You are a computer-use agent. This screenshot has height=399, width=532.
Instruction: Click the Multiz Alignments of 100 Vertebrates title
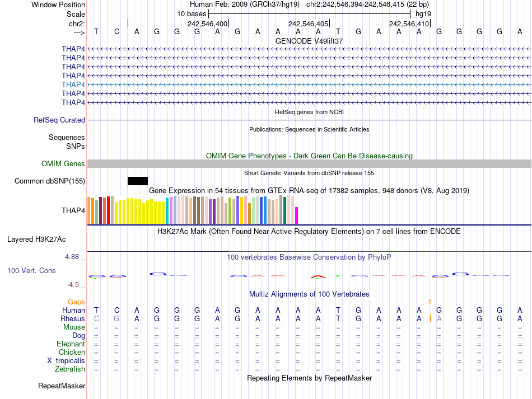point(309,294)
